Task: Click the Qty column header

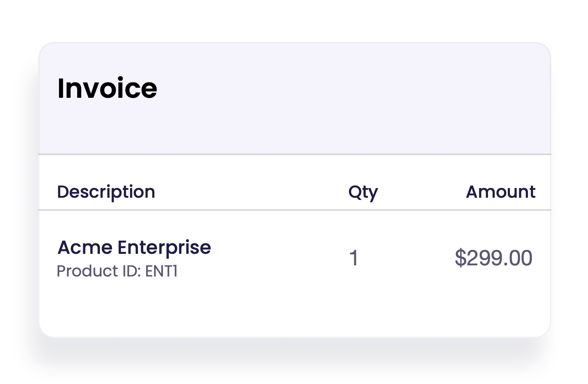Action: (x=363, y=192)
